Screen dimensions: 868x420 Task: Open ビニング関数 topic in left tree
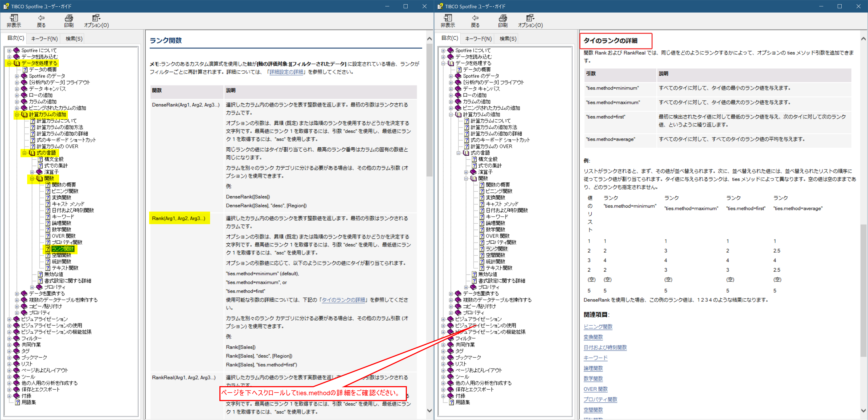click(x=65, y=191)
